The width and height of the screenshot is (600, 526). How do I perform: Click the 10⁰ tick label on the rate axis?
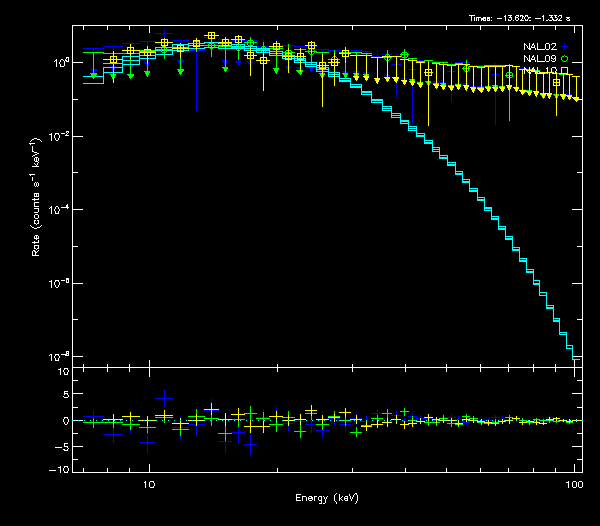59,62
